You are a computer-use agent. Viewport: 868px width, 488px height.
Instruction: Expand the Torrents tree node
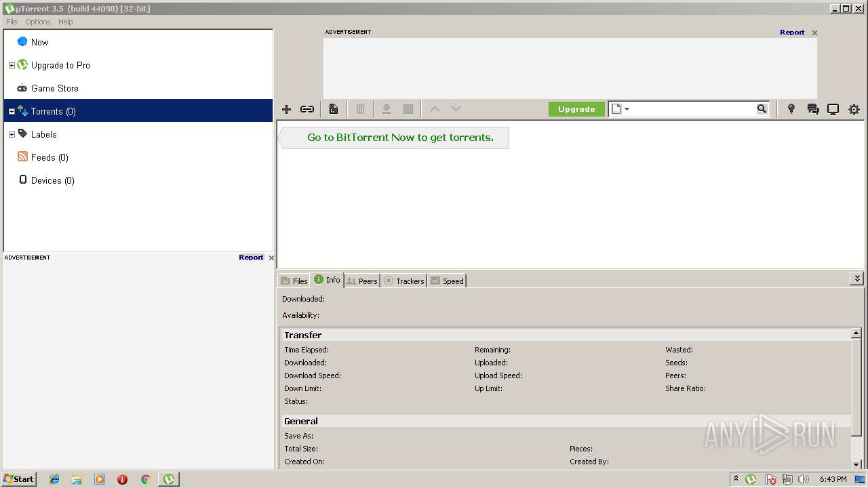12,112
